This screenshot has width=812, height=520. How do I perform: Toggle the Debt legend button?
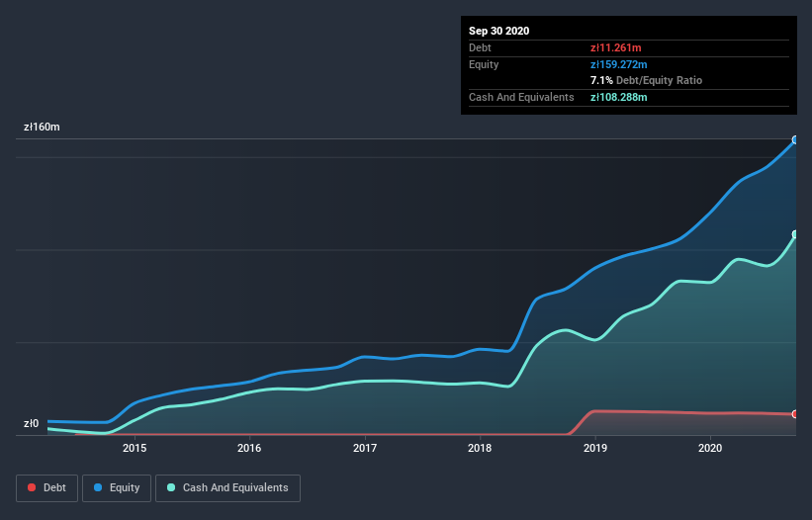tap(46, 488)
